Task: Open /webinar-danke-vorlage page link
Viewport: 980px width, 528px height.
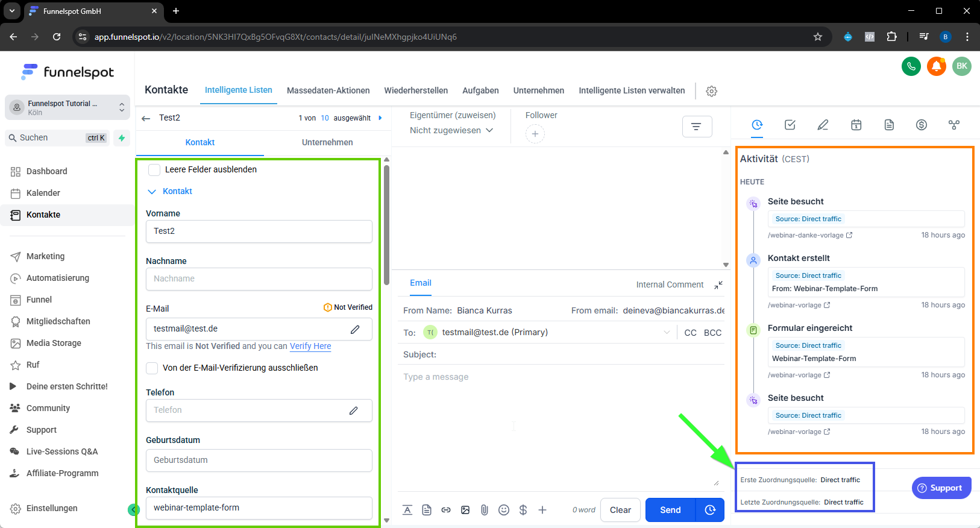Action: coord(809,235)
